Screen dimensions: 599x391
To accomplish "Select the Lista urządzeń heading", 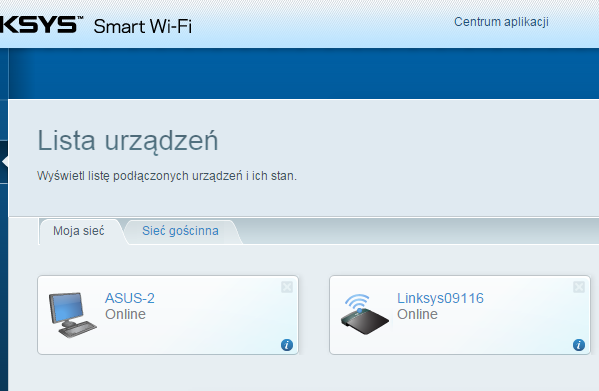I will click(128, 141).
